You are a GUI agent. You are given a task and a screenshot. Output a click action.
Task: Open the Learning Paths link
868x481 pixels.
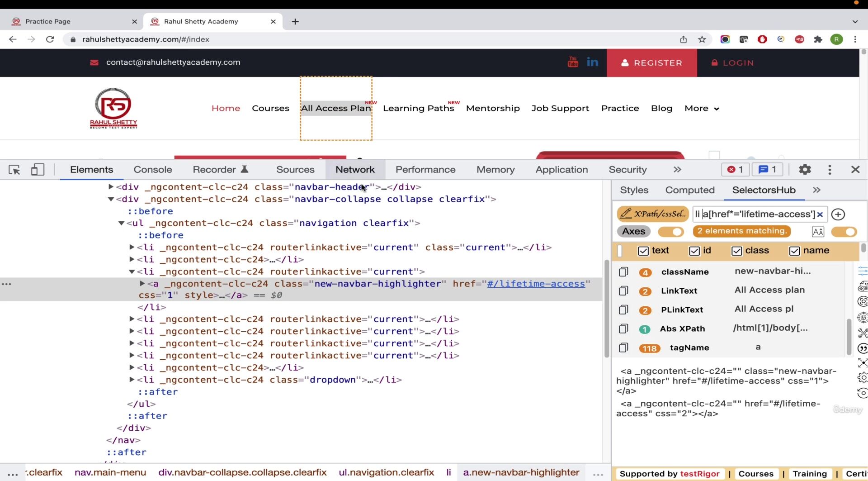click(x=418, y=108)
